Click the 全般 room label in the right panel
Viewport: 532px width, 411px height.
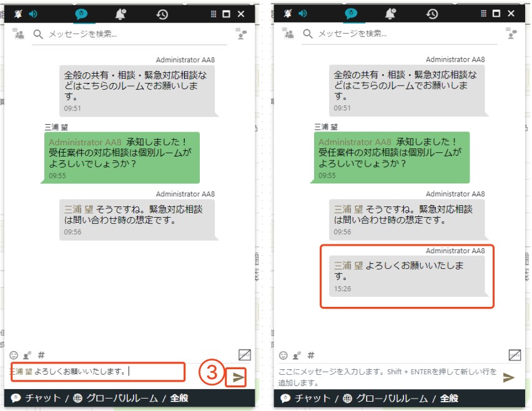(x=449, y=398)
